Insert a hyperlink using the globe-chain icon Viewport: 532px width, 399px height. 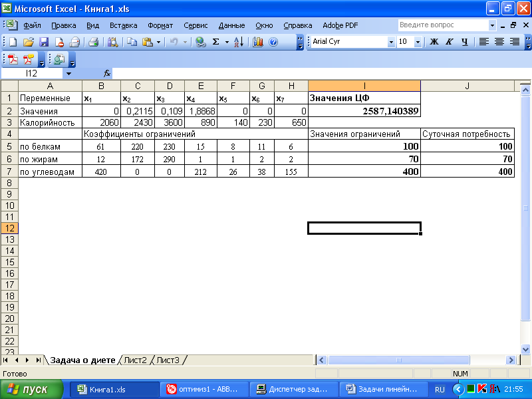(201, 42)
